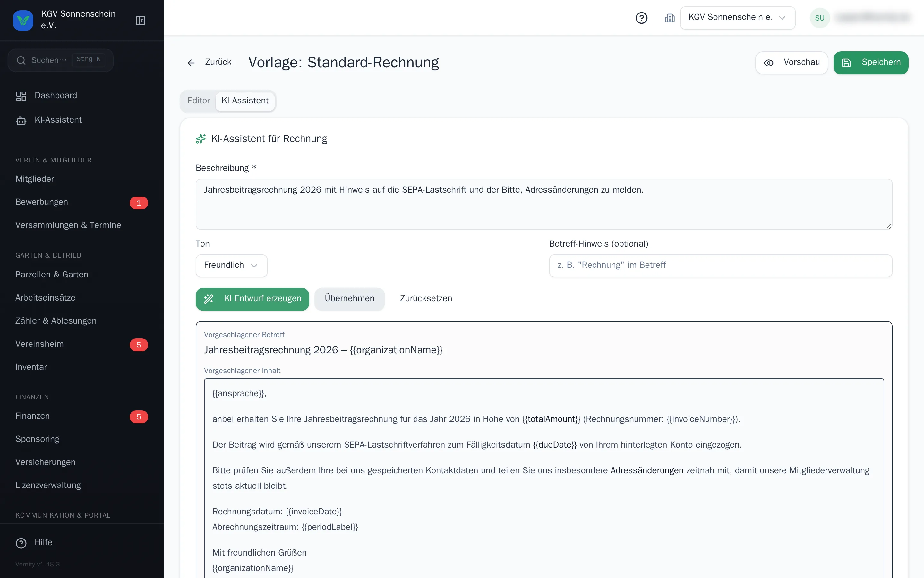Click the 'Vorlage: Standard-Rechnung' heading
This screenshot has width=924, height=578.
click(x=343, y=63)
